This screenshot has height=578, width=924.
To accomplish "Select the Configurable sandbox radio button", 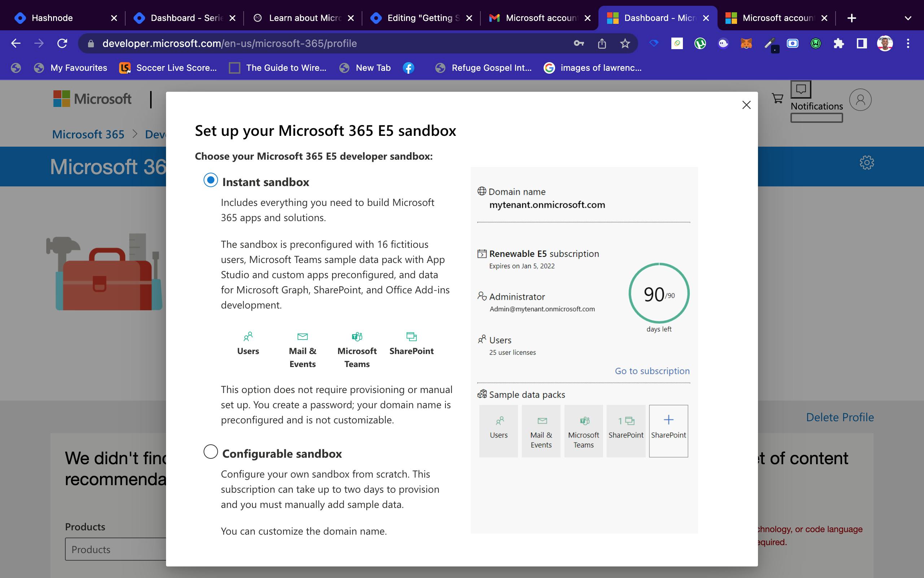I will (210, 452).
